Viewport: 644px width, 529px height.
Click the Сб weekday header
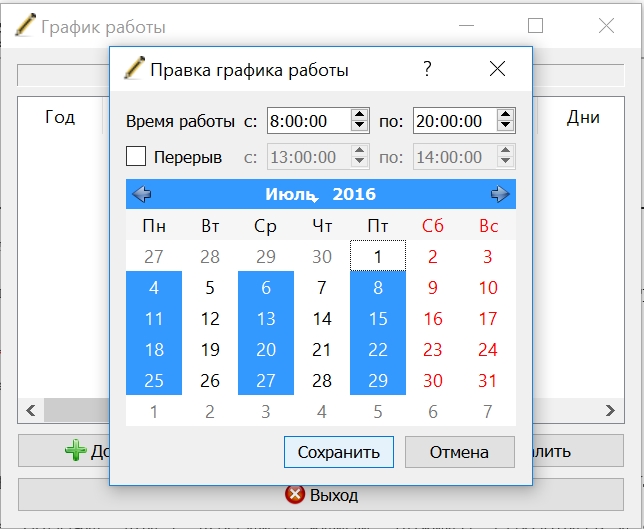click(433, 225)
